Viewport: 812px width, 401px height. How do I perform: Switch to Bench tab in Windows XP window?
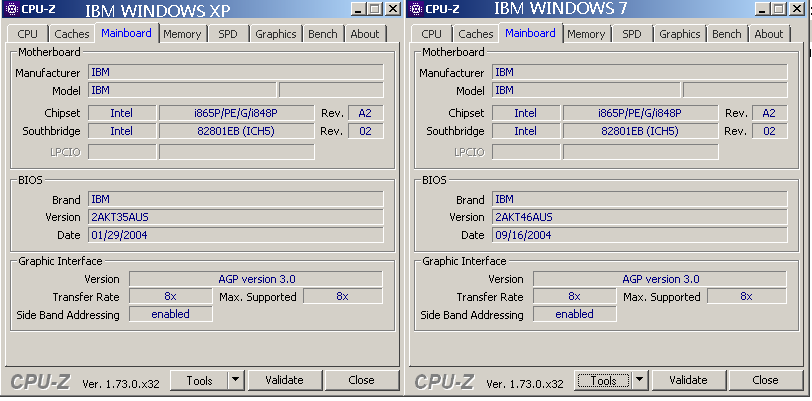point(322,34)
